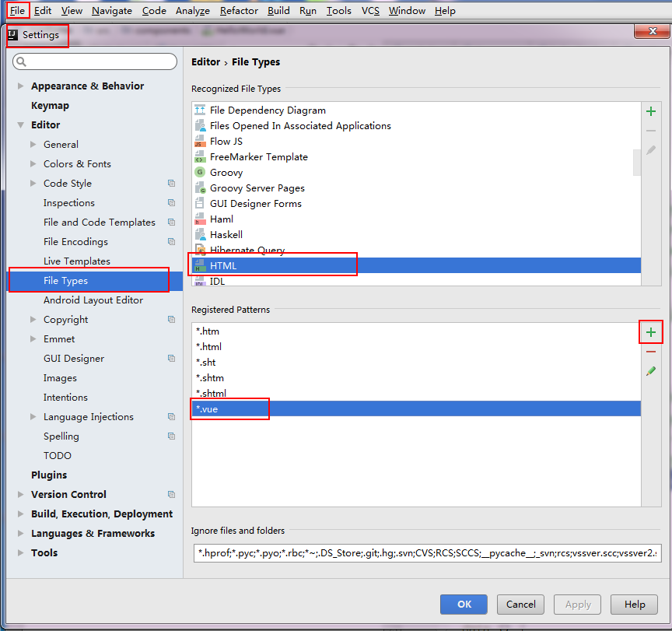Select Live Templates in settings tree
672x631 pixels.
(x=77, y=261)
